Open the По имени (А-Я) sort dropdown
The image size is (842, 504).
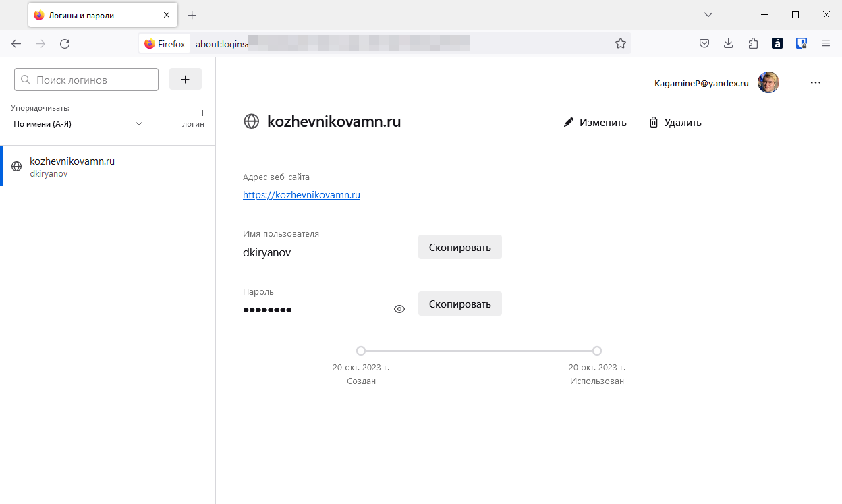(81, 124)
